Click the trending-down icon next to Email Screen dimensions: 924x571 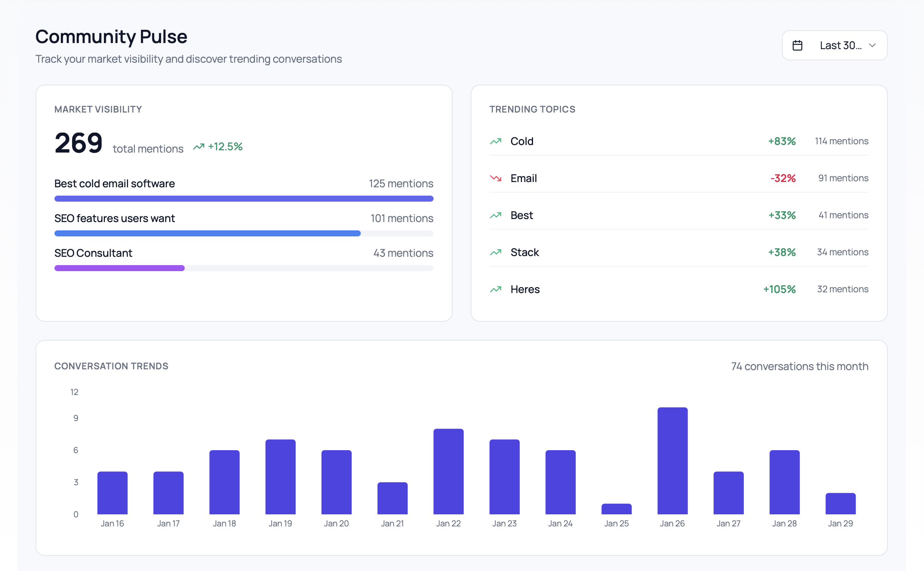point(496,178)
